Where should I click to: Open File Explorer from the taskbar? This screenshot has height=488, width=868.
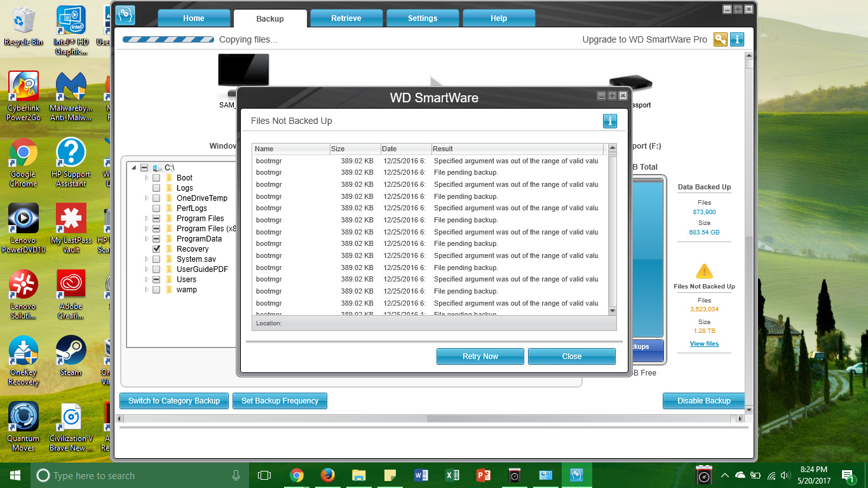(358, 475)
